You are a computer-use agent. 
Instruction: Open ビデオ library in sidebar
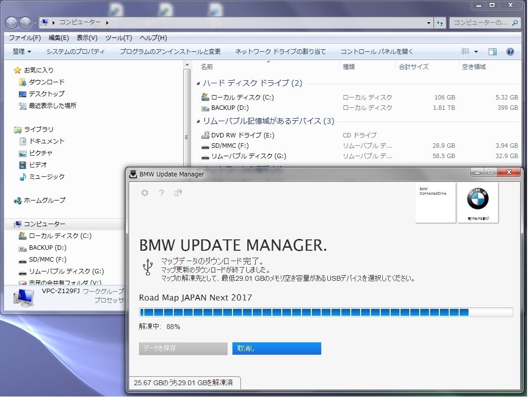click(x=33, y=166)
